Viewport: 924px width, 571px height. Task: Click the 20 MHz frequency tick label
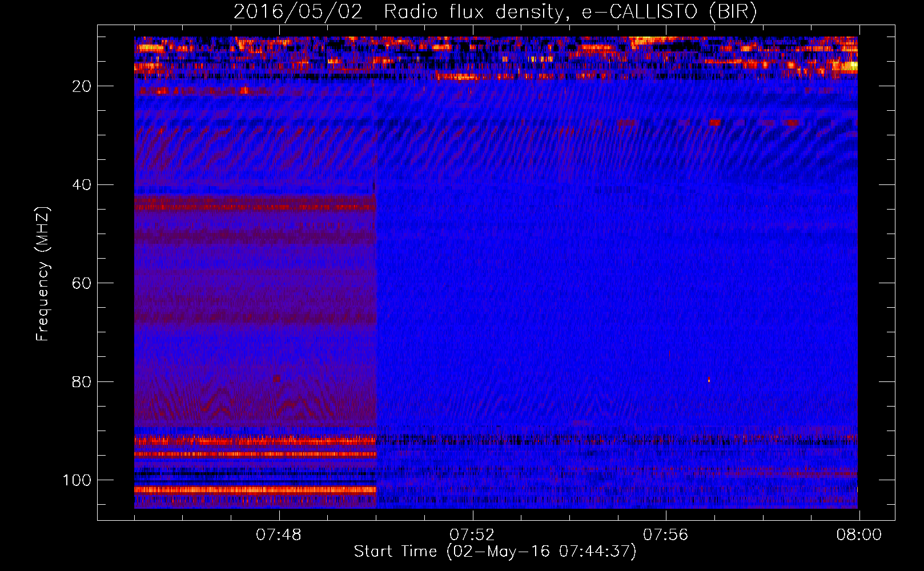click(x=82, y=86)
